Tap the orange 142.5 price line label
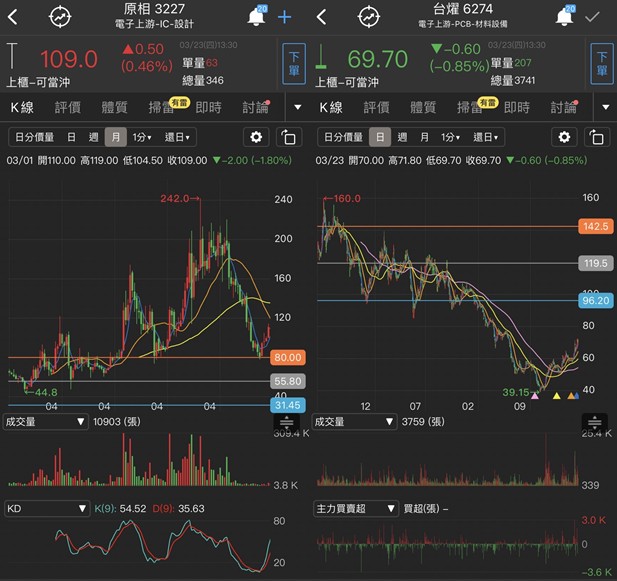The image size is (617, 581). tap(595, 227)
